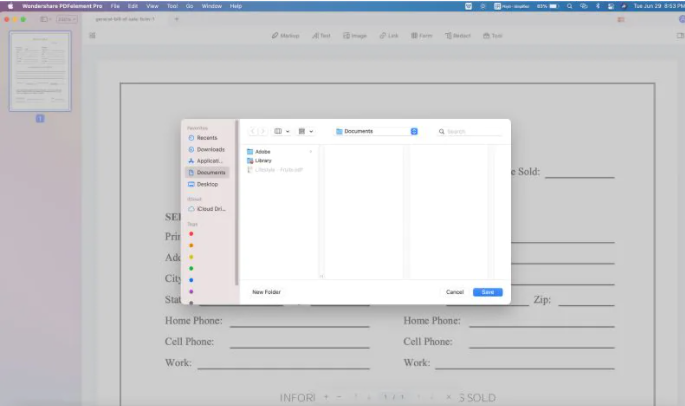This screenshot has width=685, height=406.
Task: Open the Window menu
Action: pos(211,6)
